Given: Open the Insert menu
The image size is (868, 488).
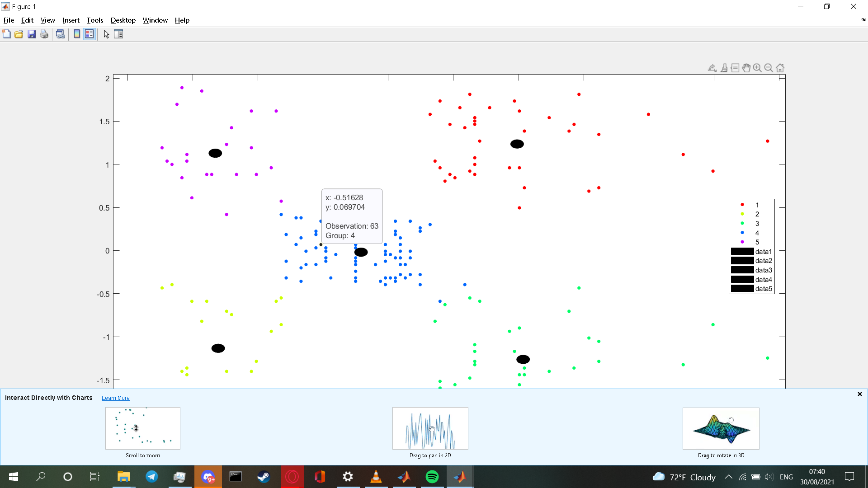Looking at the screenshot, I should tap(71, 20).
